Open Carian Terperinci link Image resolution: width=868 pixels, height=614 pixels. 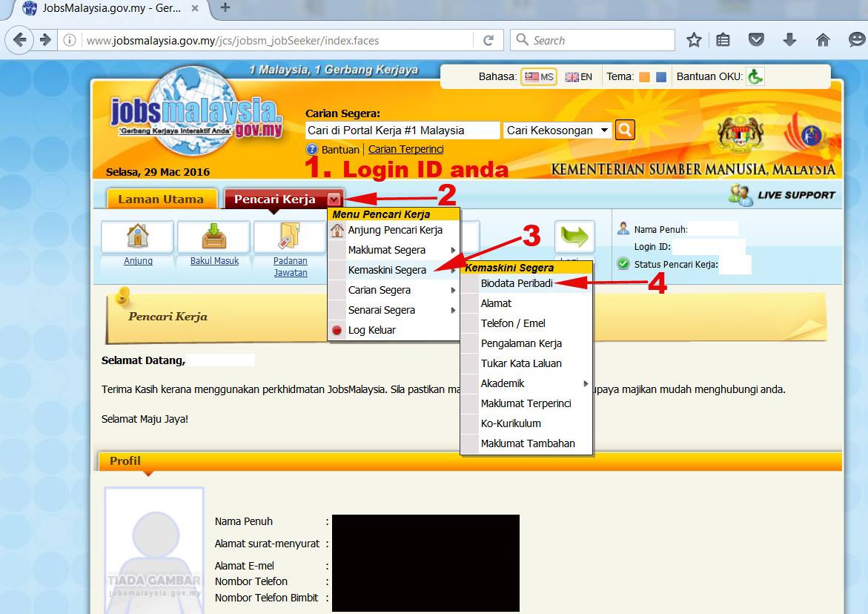click(x=405, y=150)
